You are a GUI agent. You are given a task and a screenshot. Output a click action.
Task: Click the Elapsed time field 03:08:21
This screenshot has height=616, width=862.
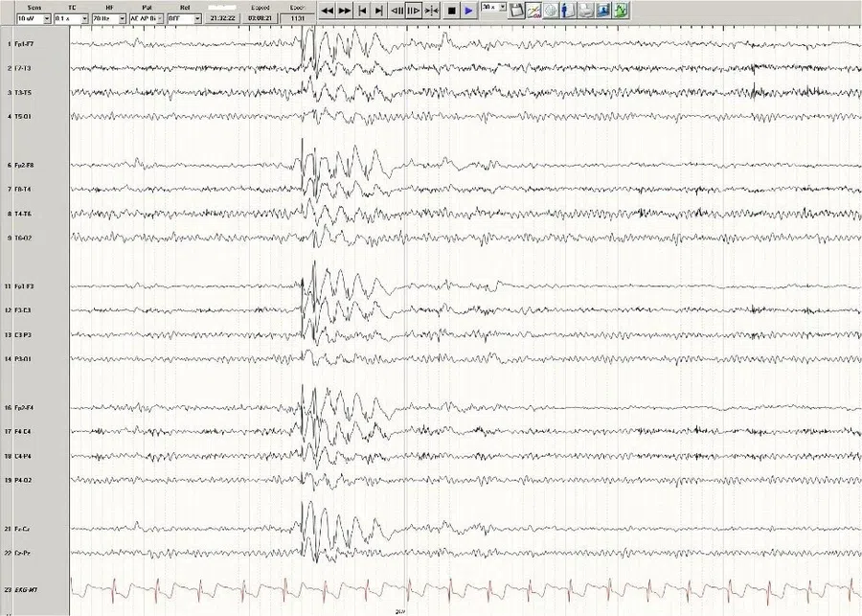coord(260,19)
